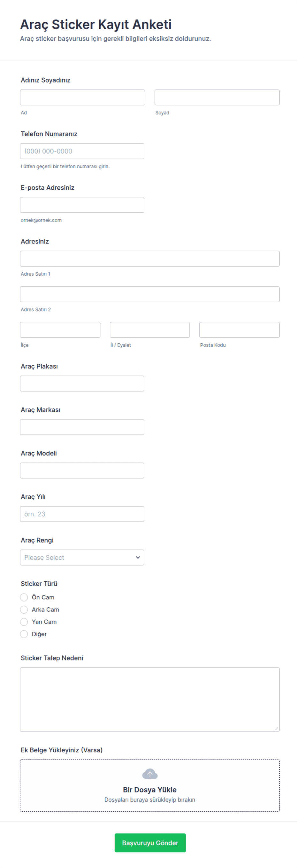Select the Ön Cam radio option

tap(24, 597)
